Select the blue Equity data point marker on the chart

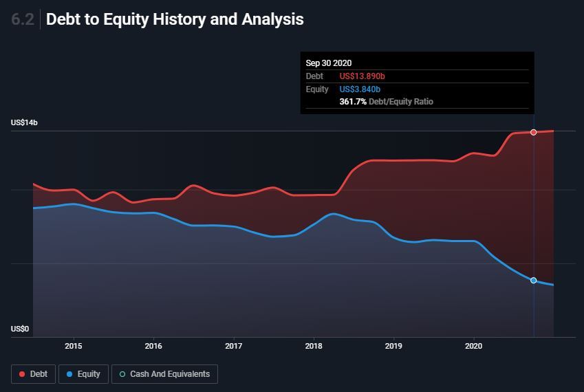533,281
